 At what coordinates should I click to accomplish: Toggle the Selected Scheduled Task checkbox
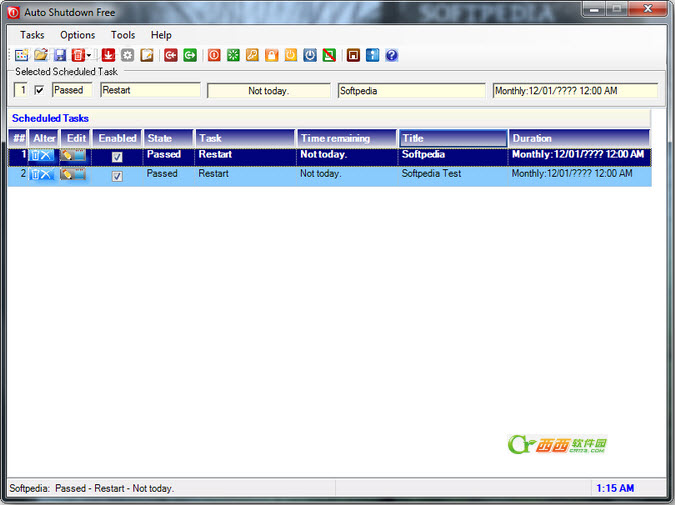click(x=39, y=90)
